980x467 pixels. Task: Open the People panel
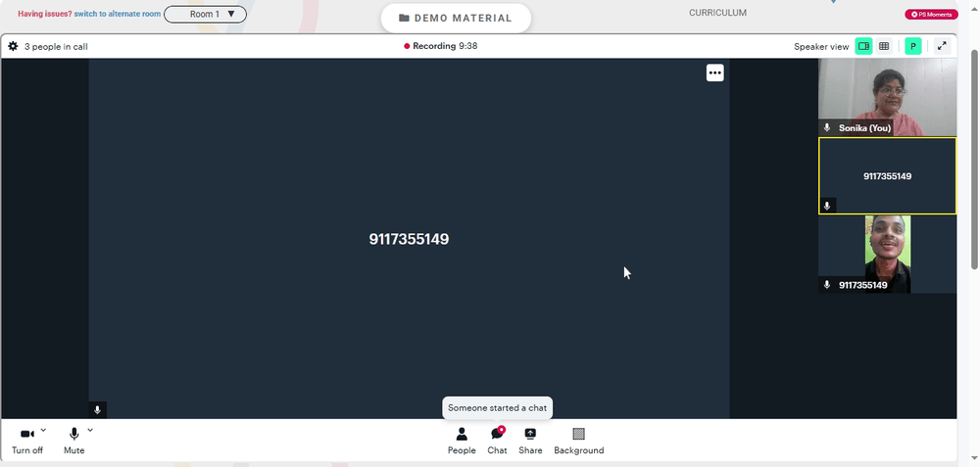[x=462, y=441]
